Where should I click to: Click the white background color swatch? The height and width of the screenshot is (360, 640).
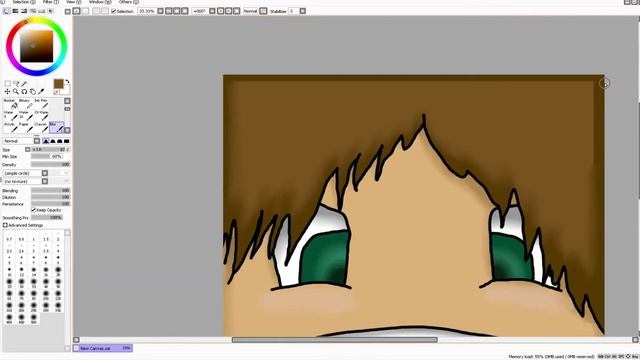66,90
